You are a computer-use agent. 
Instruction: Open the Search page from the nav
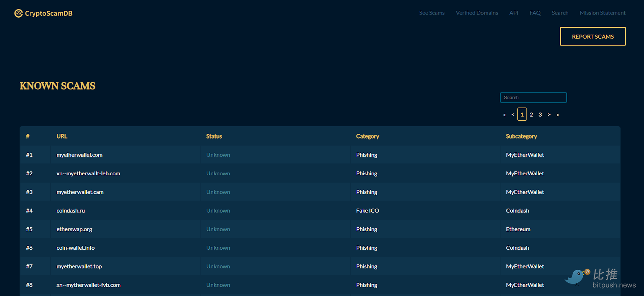point(560,13)
